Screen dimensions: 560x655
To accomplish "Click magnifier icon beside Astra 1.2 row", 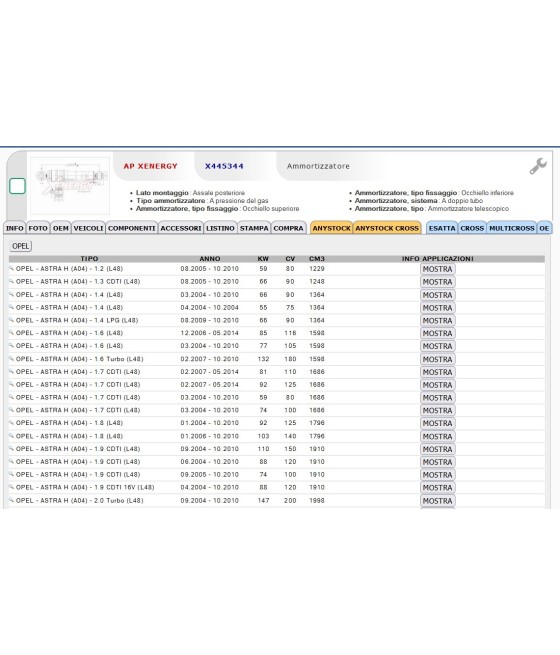I will 12,269.
